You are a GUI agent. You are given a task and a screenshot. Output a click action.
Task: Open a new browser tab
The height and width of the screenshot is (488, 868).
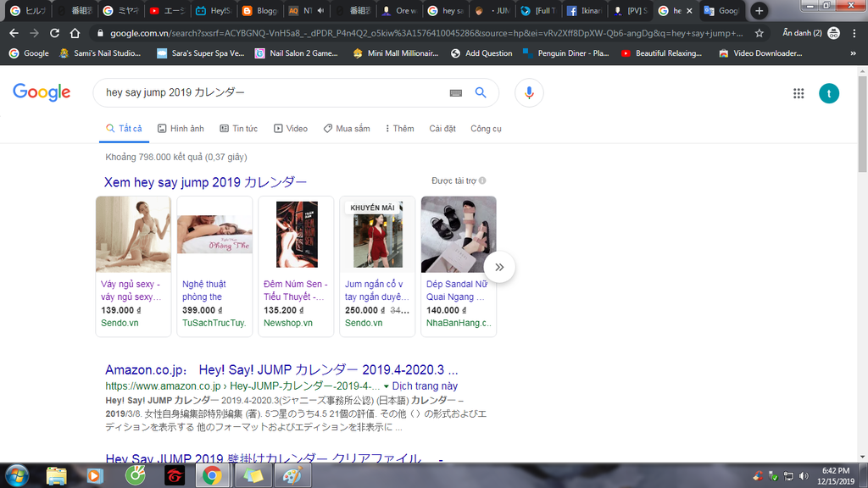click(759, 10)
